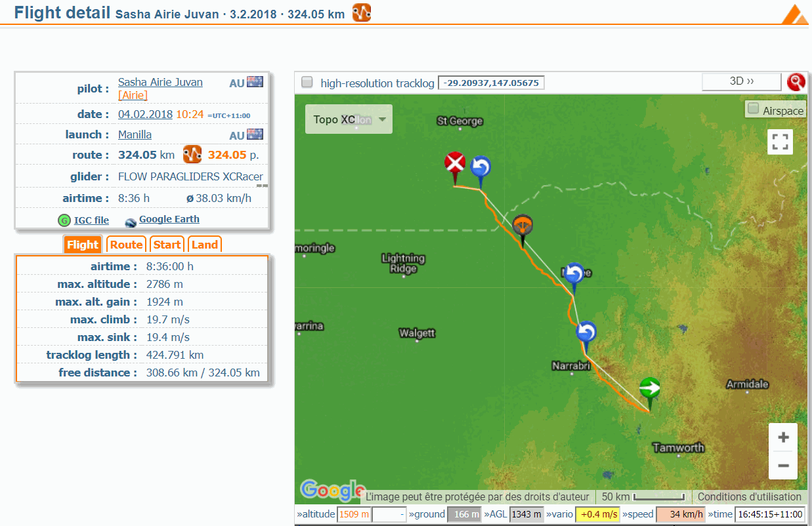Click the orange route type icon in header
812x526 pixels.
362,12
